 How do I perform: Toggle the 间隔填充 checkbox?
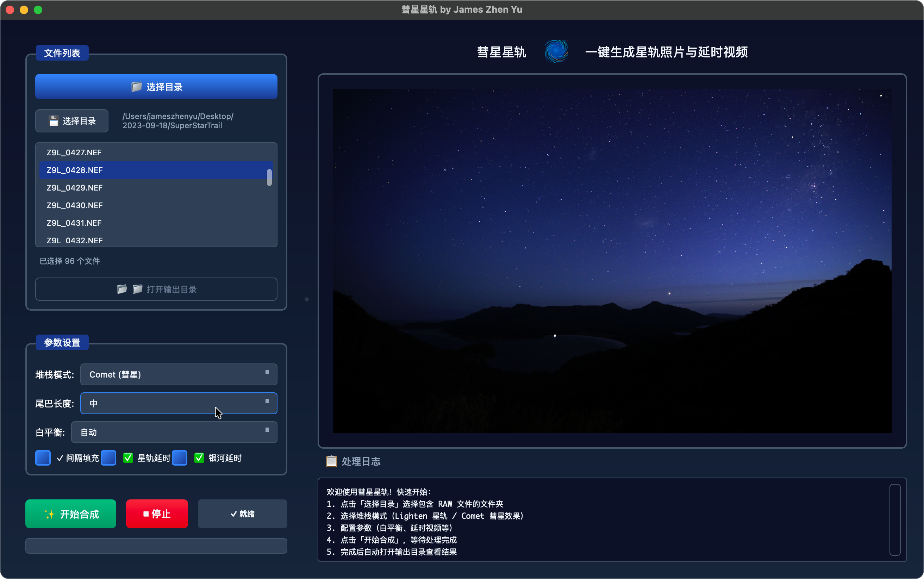pos(43,458)
